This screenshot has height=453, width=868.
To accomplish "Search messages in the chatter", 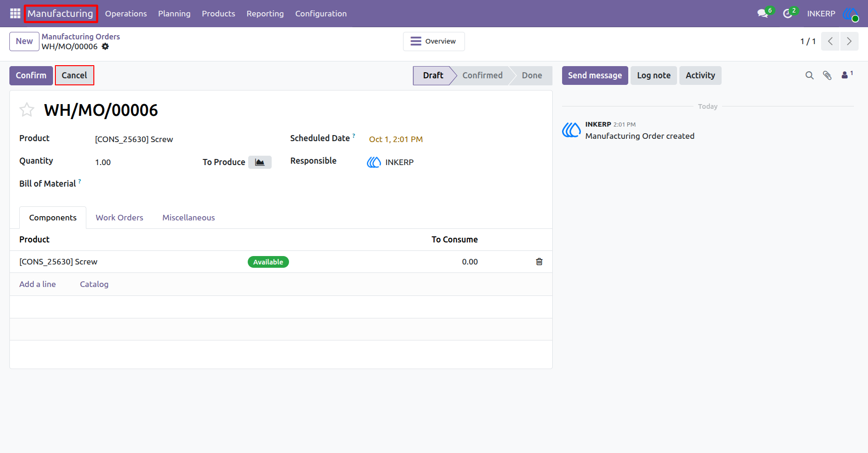I will point(809,75).
